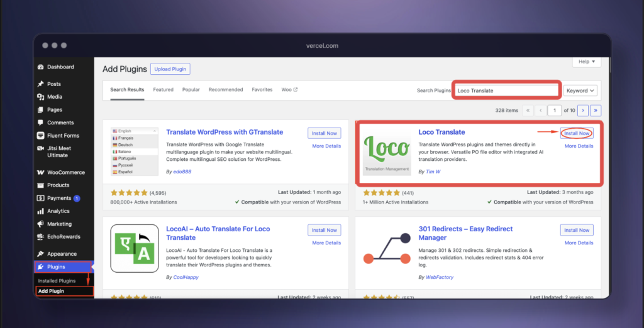Click the Appearance paintbrush icon

[40, 254]
